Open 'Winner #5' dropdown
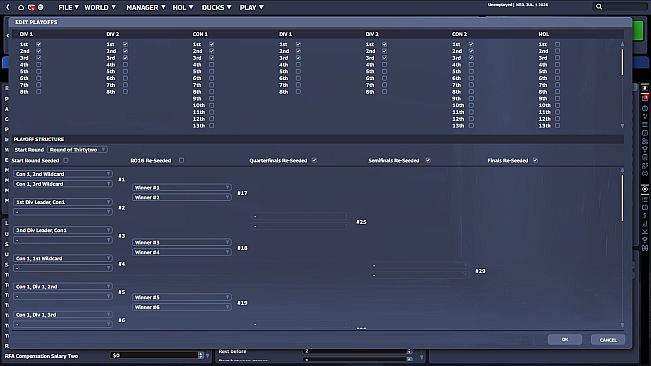This screenshot has width=651, height=366. 182,297
